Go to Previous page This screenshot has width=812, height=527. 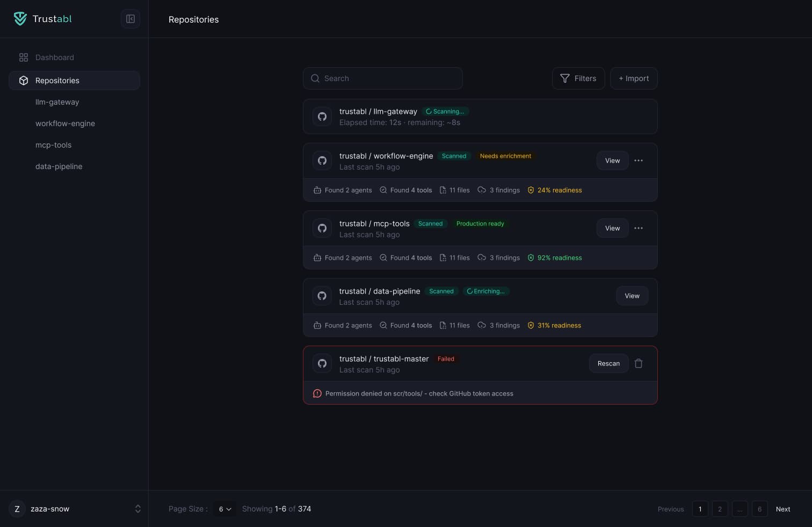(671, 509)
